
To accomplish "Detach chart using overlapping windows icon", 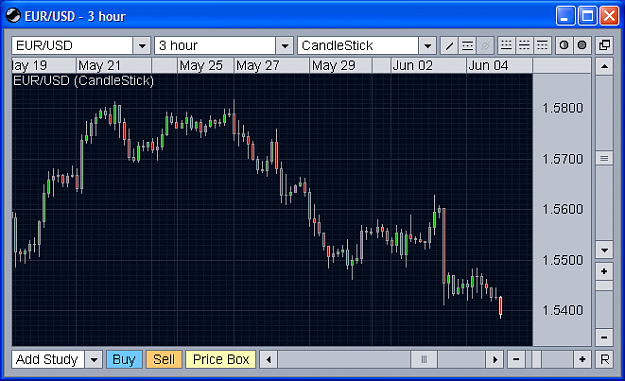I will click(x=604, y=45).
